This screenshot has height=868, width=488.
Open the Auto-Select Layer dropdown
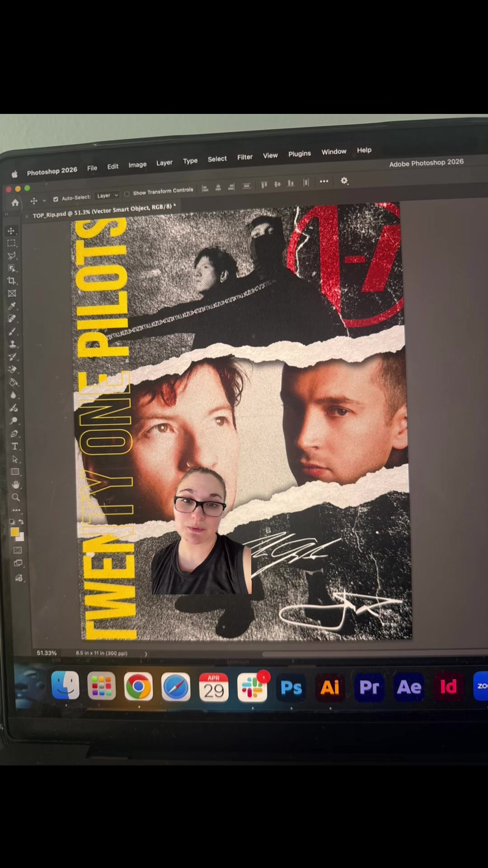107,195
